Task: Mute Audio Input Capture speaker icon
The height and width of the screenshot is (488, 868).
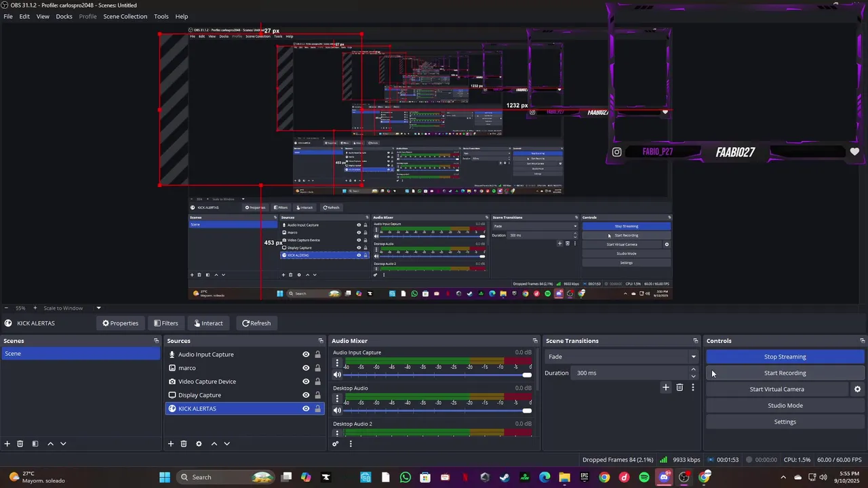Action: click(337, 375)
